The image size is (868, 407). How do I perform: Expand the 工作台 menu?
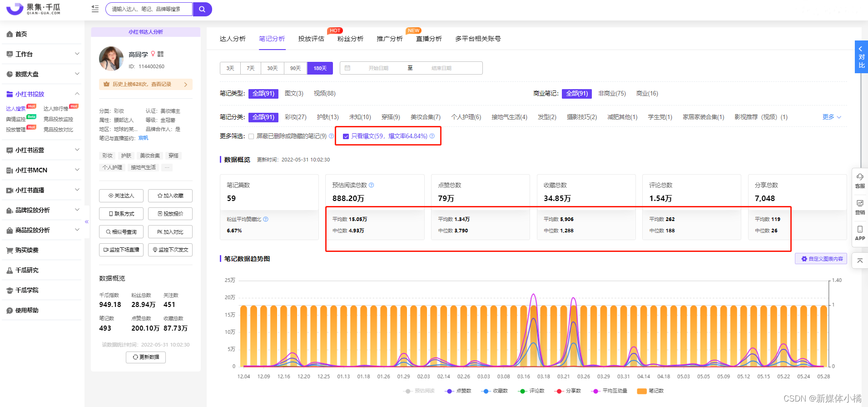coord(42,54)
